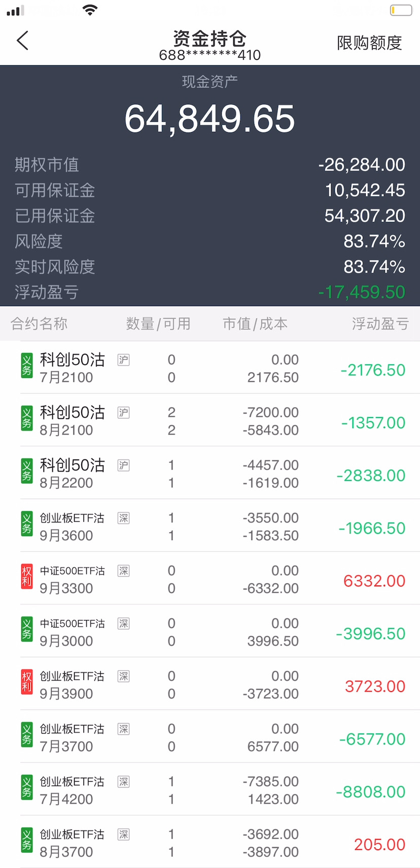Tap red 权利 badge on 中证500ETF沽 9月3300
The width and height of the screenshot is (420, 868).
tap(27, 577)
